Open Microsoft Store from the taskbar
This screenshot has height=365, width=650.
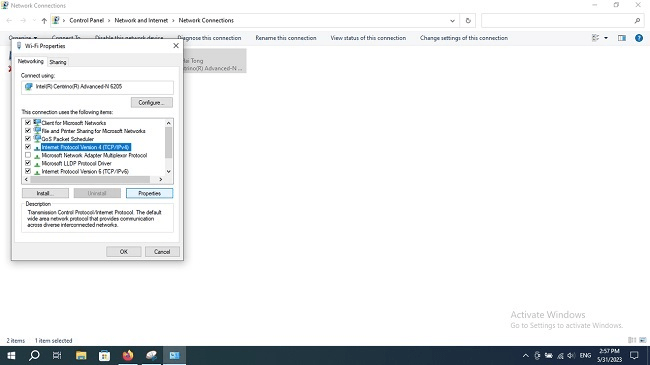pyautogui.click(x=104, y=355)
